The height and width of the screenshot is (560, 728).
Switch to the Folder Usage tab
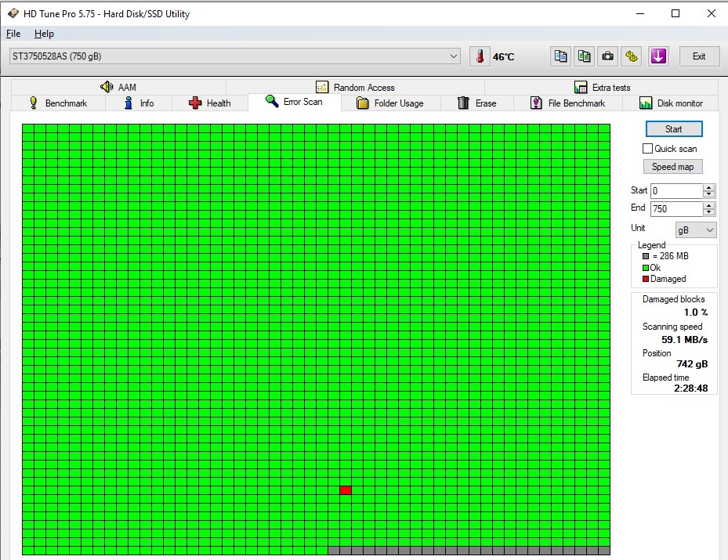[390, 103]
